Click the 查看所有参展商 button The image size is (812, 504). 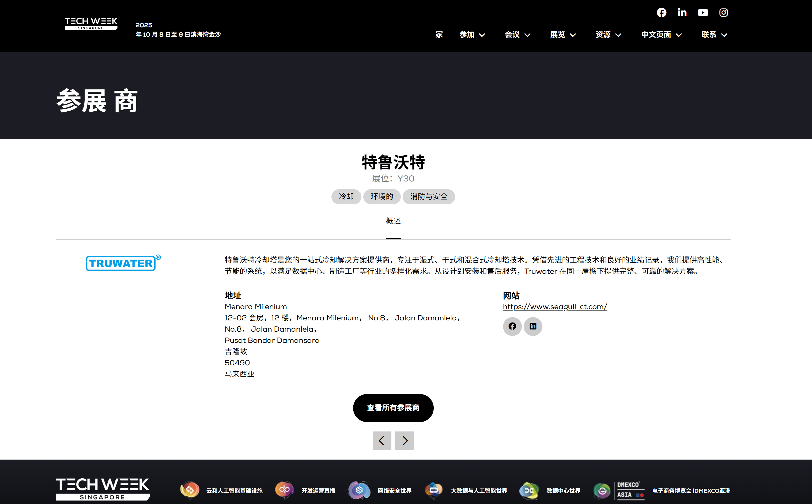pyautogui.click(x=393, y=408)
